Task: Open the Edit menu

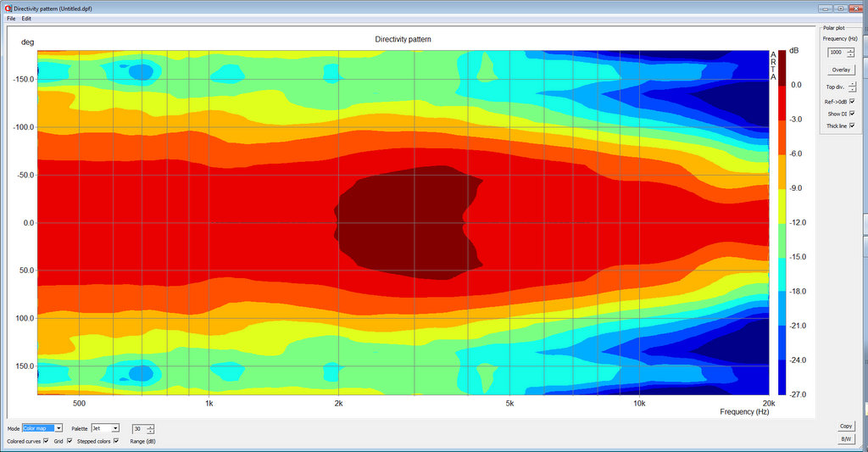Action: (x=27, y=18)
